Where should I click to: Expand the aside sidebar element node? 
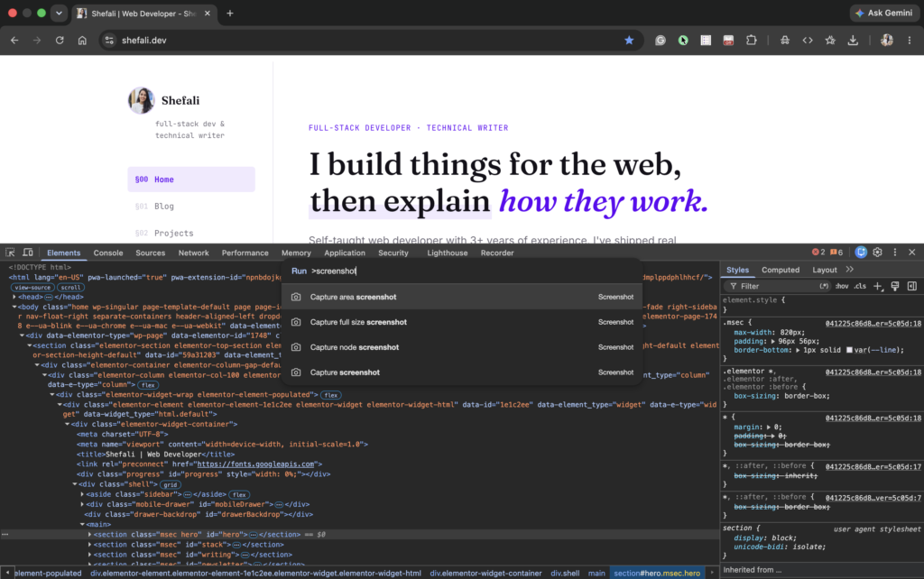pyautogui.click(x=82, y=494)
